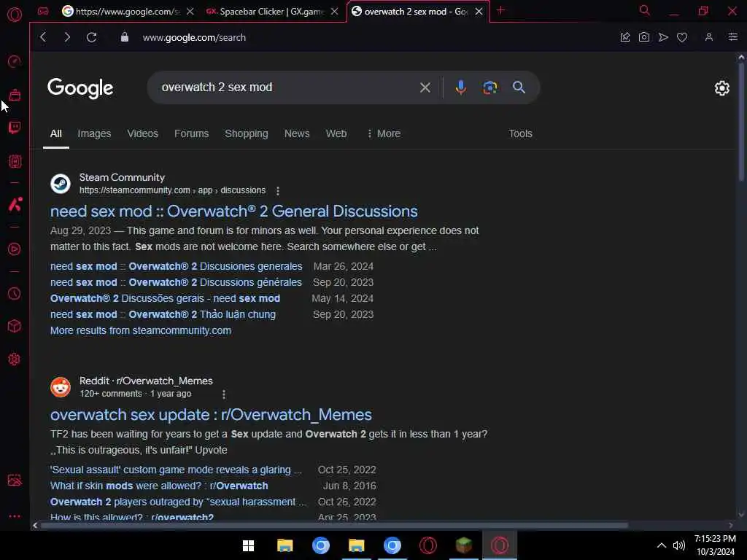The width and height of the screenshot is (747, 560).
Task: Search tabs with magnifier icon
Action: click(x=645, y=10)
